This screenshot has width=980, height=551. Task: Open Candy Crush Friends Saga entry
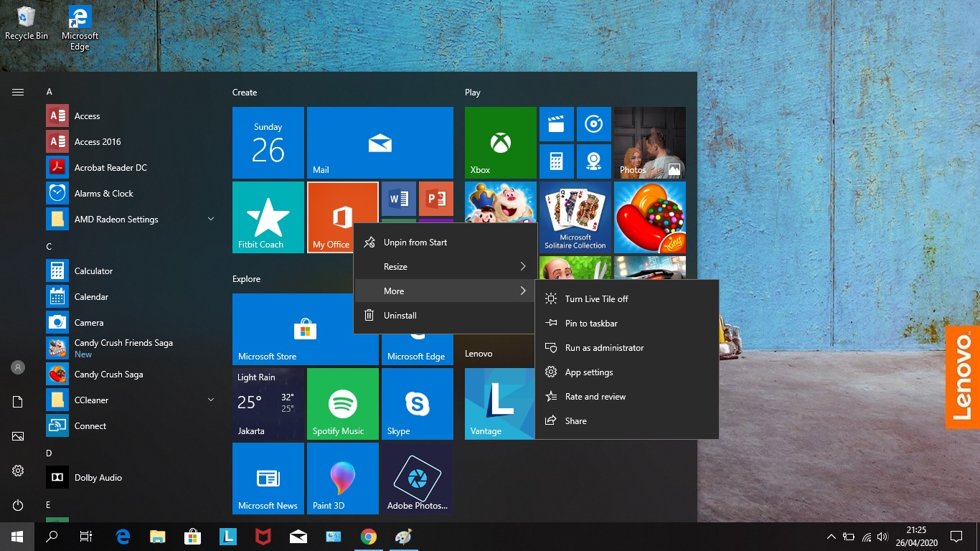point(131,348)
